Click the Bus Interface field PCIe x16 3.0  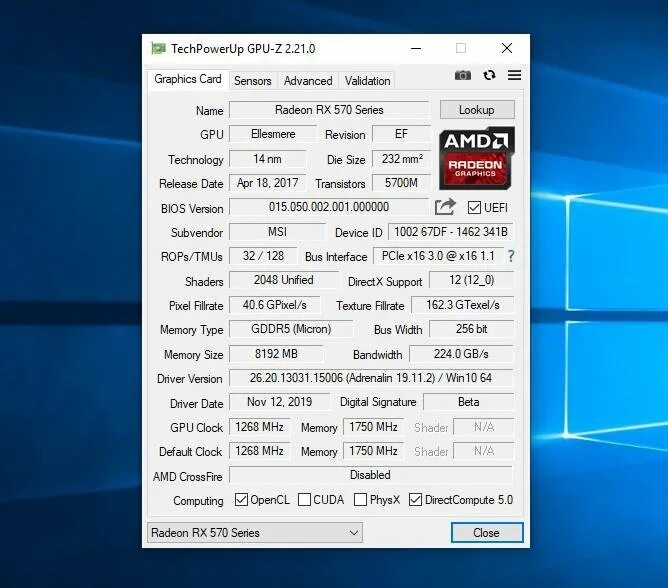click(x=438, y=256)
